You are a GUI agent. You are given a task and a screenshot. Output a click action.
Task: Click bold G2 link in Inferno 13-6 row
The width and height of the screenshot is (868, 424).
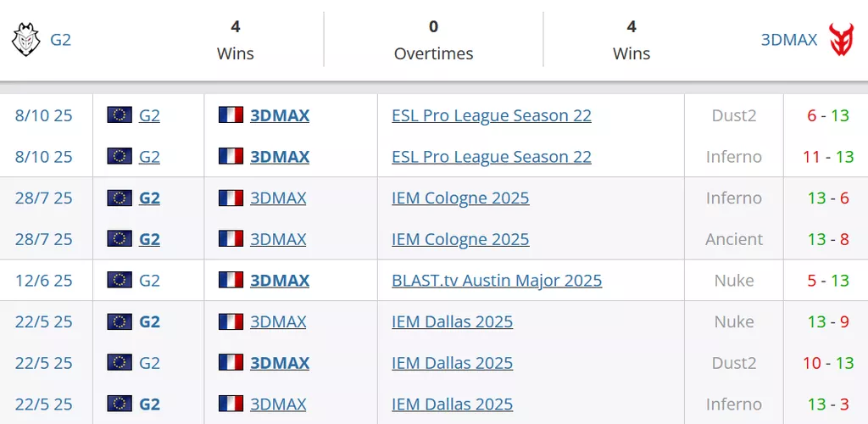tap(149, 198)
